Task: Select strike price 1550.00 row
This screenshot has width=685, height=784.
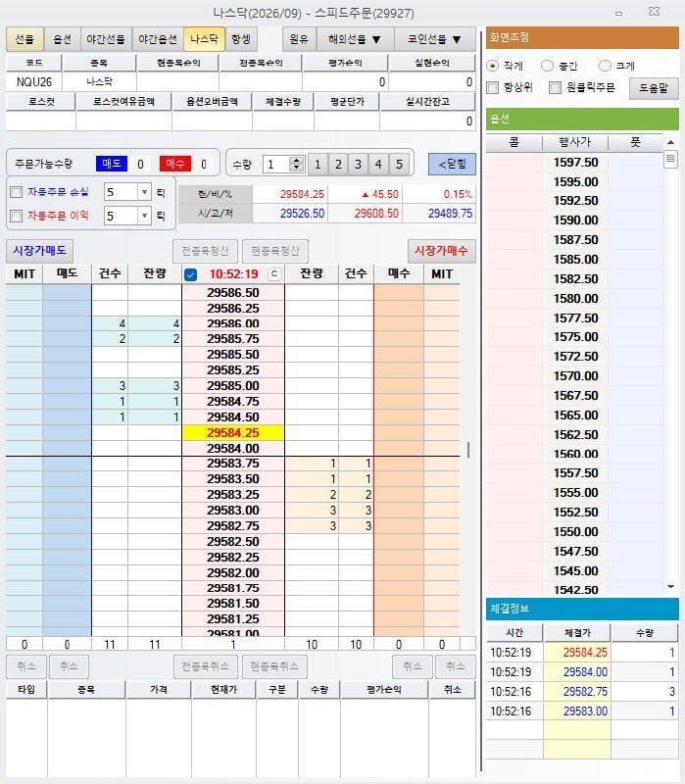Action: pos(575,531)
